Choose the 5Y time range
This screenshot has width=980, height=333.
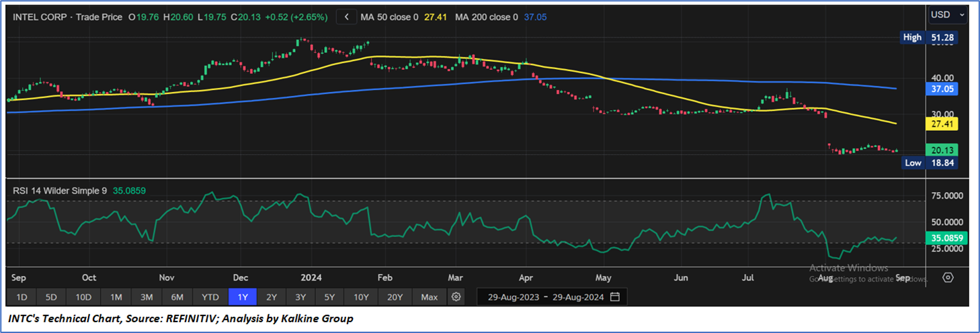click(x=329, y=297)
